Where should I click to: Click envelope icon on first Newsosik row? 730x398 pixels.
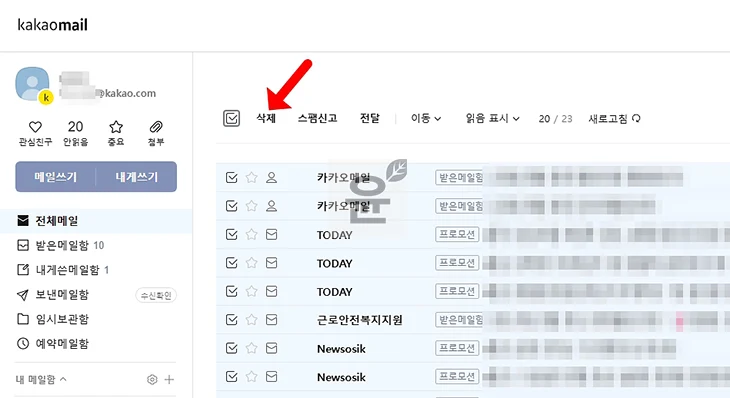[271, 348]
